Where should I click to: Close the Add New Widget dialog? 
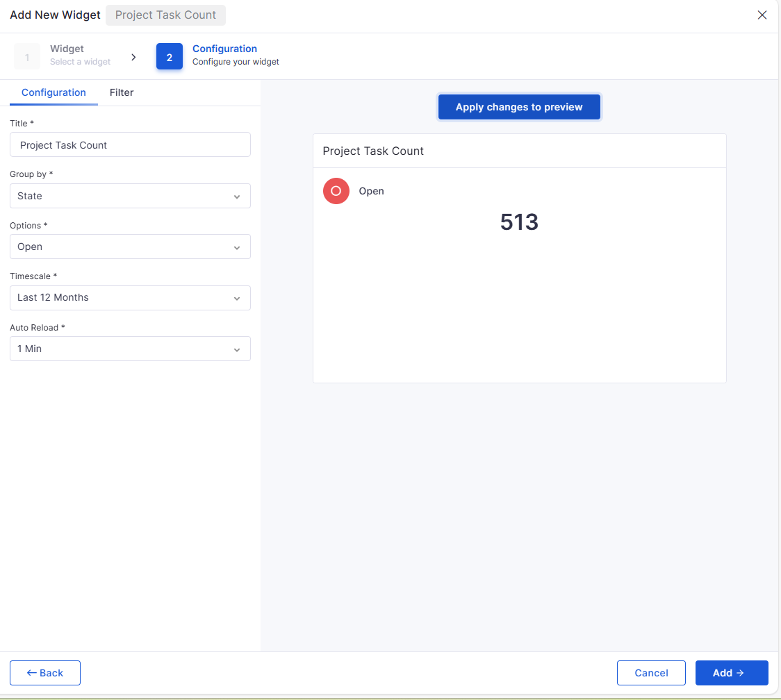[x=762, y=15]
